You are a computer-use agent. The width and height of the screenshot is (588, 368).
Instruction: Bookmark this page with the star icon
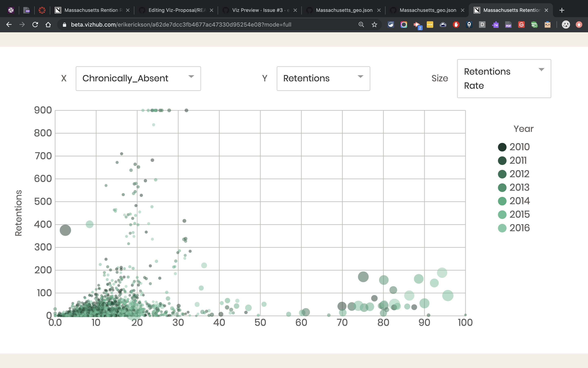[x=374, y=25]
